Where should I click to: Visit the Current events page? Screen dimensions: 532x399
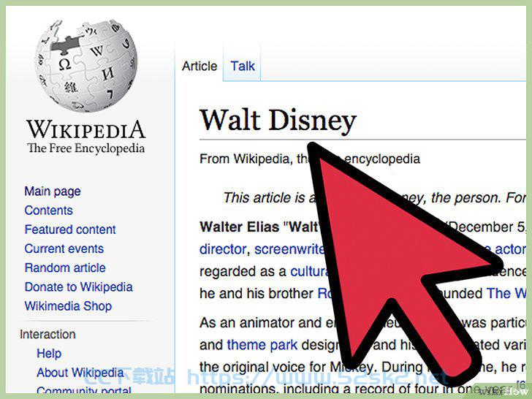(64, 248)
